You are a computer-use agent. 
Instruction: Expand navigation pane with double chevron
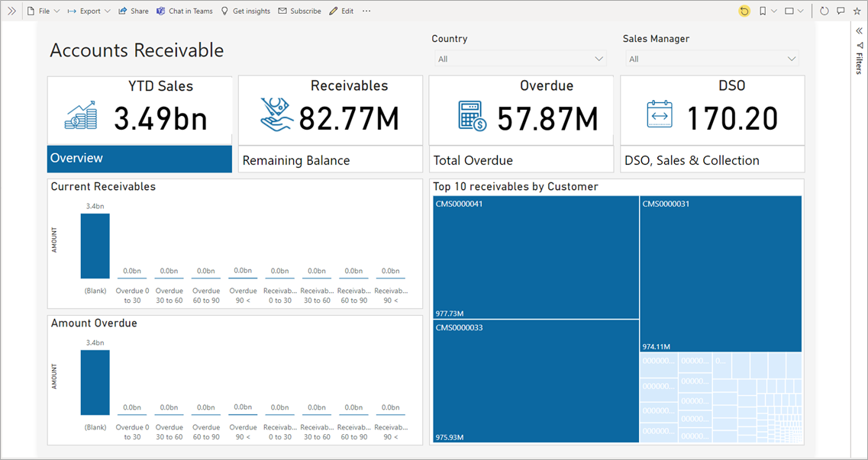point(11,11)
